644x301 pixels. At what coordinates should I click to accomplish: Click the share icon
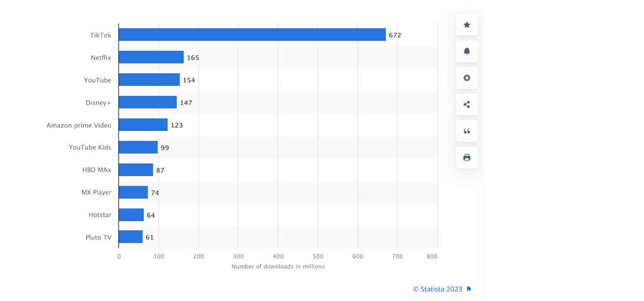pos(467,105)
